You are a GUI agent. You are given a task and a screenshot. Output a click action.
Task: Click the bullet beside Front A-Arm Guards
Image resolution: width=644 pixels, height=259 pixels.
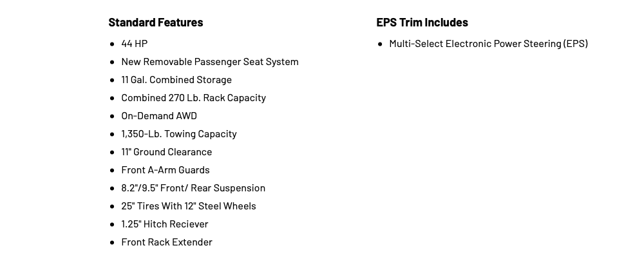pos(113,170)
